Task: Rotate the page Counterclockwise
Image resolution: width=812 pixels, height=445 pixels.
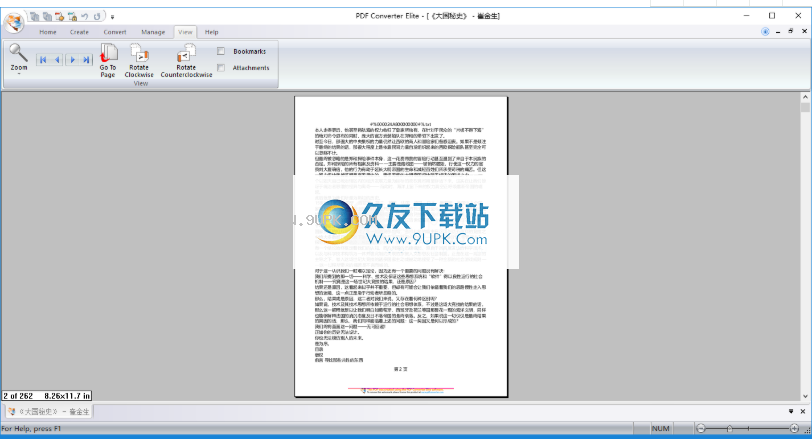Action: click(186, 61)
